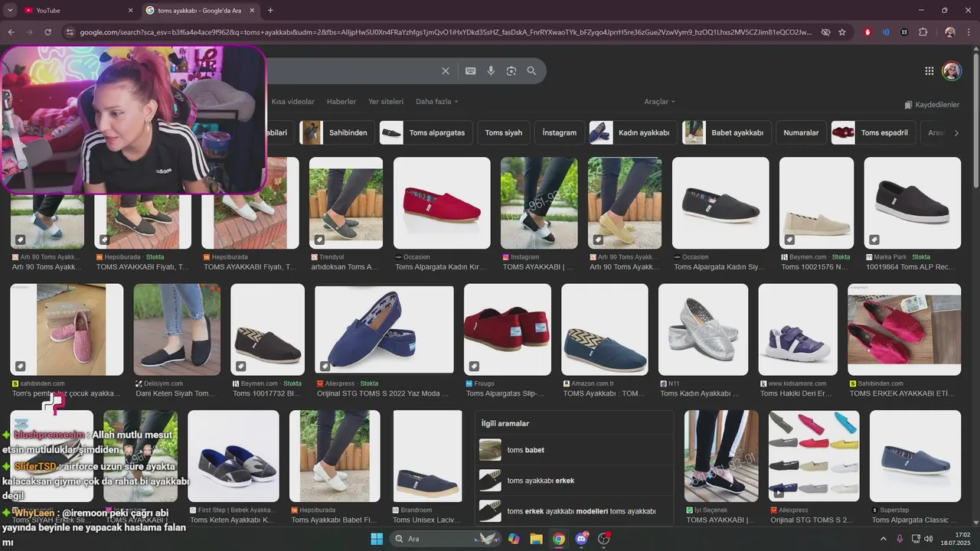Apply the Toms espadril filter chip
The width and height of the screenshot is (980, 551).
point(874,132)
